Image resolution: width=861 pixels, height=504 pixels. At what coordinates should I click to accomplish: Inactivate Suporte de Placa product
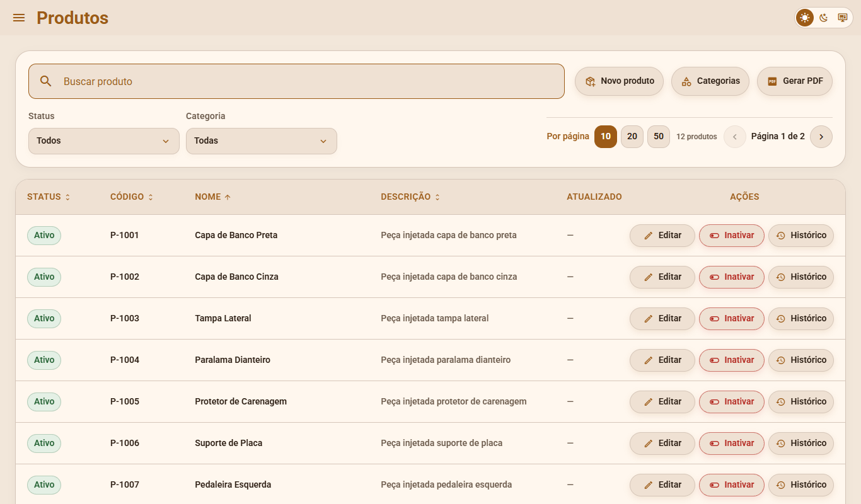pyautogui.click(x=732, y=444)
